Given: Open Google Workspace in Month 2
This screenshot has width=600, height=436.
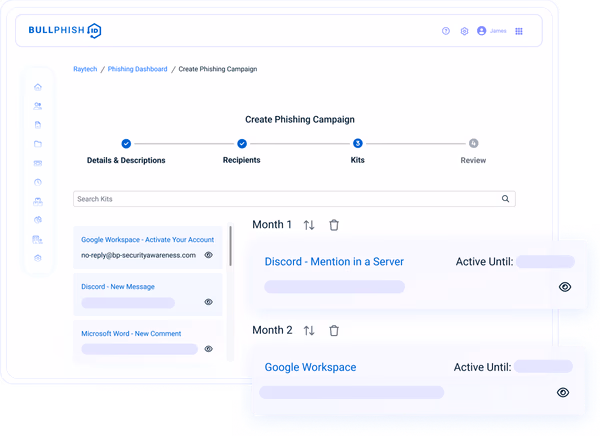Looking at the screenshot, I should (310, 367).
